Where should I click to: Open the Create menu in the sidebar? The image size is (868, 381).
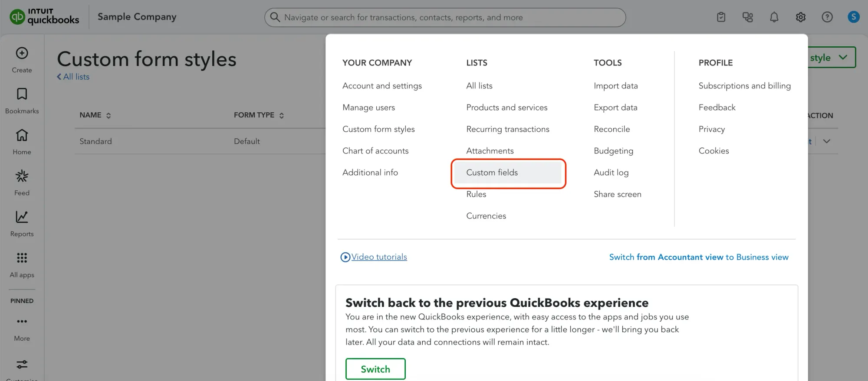21,59
